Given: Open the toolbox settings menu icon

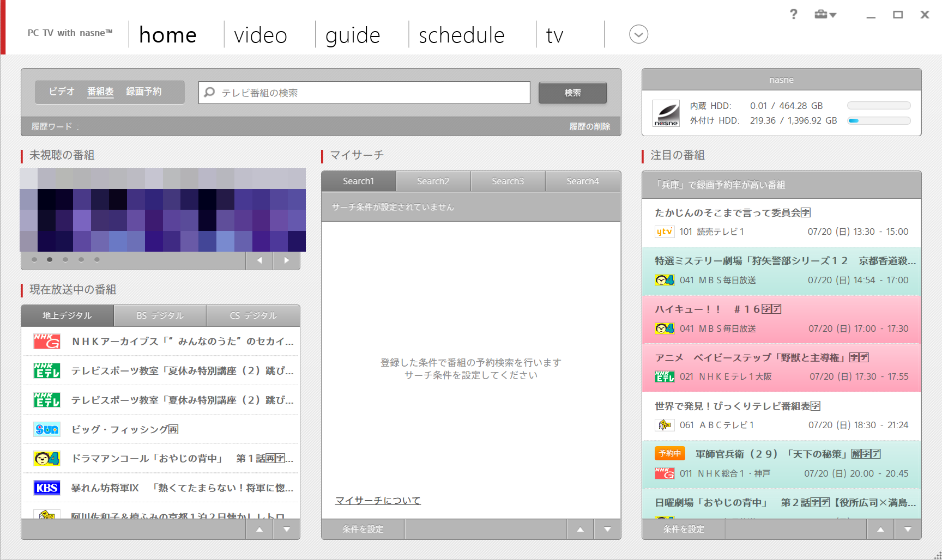Looking at the screenshot, I should (x=825, y=15).
